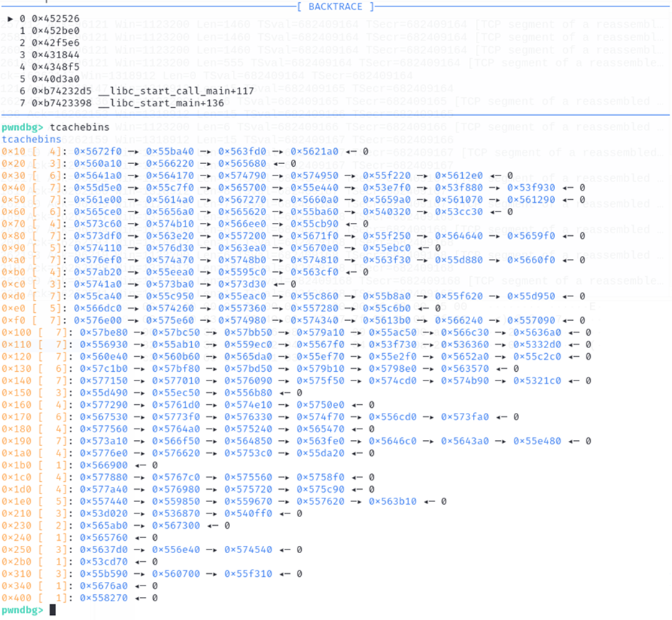This screenshot has width=672, height=620.
Task: Click address 0x558270 in 0x400 bin
Action: [103, 598]
